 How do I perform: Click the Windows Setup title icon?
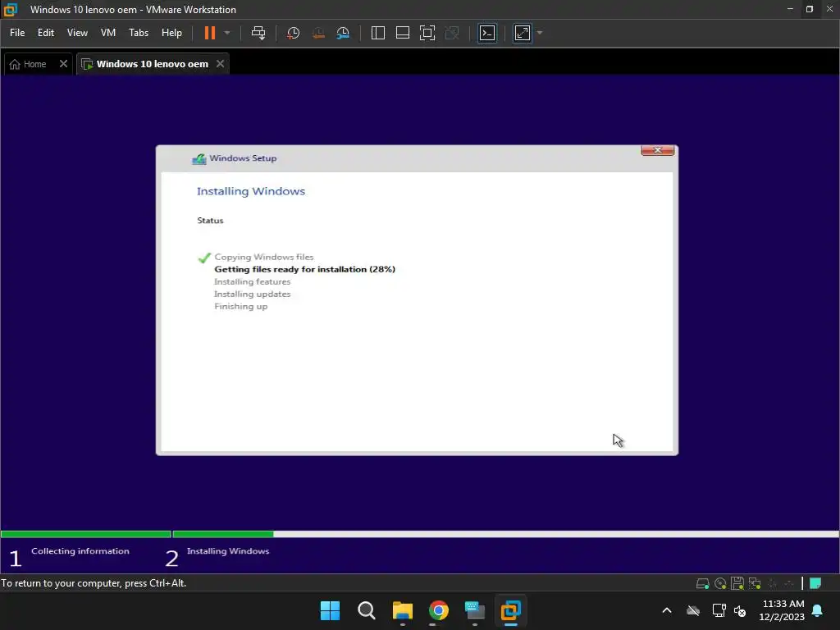(x=199, y=158)
